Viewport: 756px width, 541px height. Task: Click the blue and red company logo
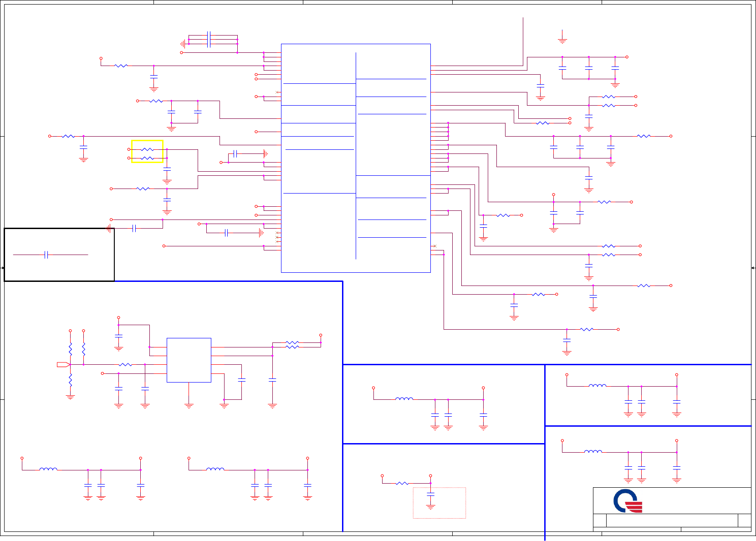[628, 501]
